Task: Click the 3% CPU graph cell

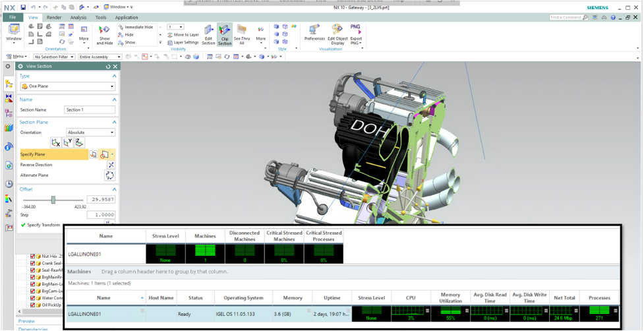Action: (x=411, y=314)
